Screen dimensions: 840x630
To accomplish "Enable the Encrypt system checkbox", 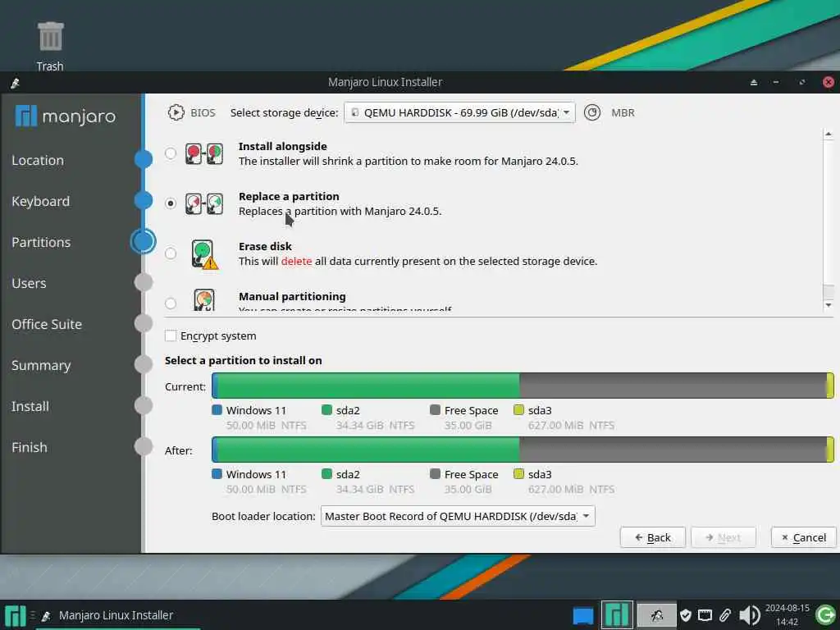I will tap(171, 336).
